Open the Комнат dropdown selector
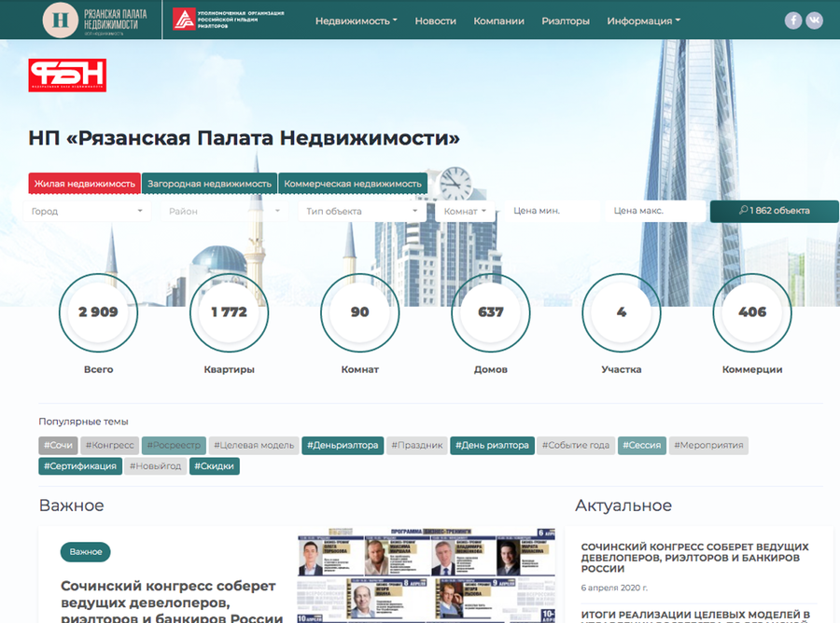The width and height of the screenshot is (840, 623). pos(466,212)
